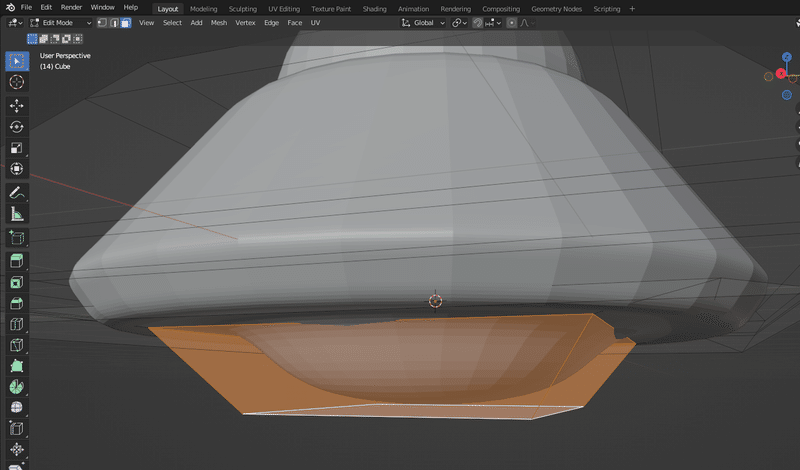This screenshot has width=800, height=470.
Task: Click the lower blue negative Z gizmo handle
Action: 787,95
